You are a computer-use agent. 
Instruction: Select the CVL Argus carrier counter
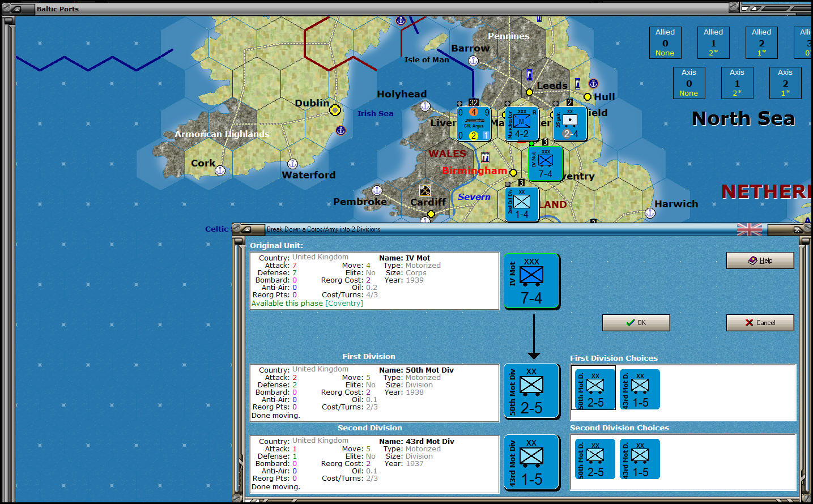[x=474, y=123]
